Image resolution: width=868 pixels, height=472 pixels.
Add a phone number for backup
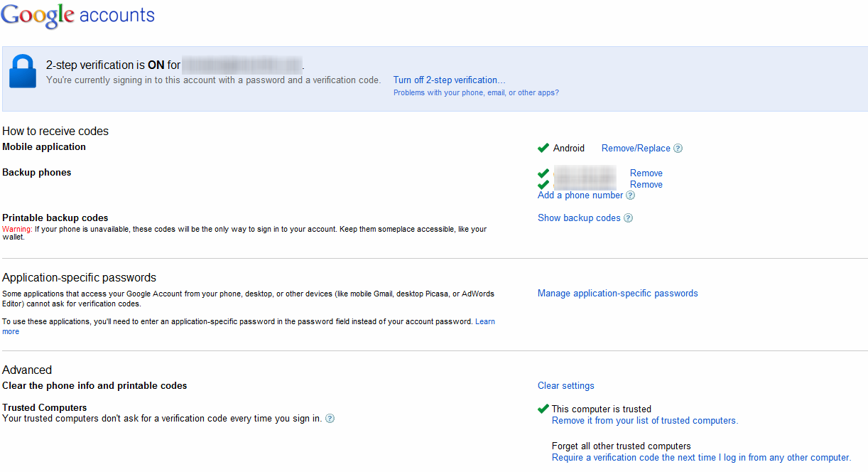pyautogui.click(x=580, y=195)
